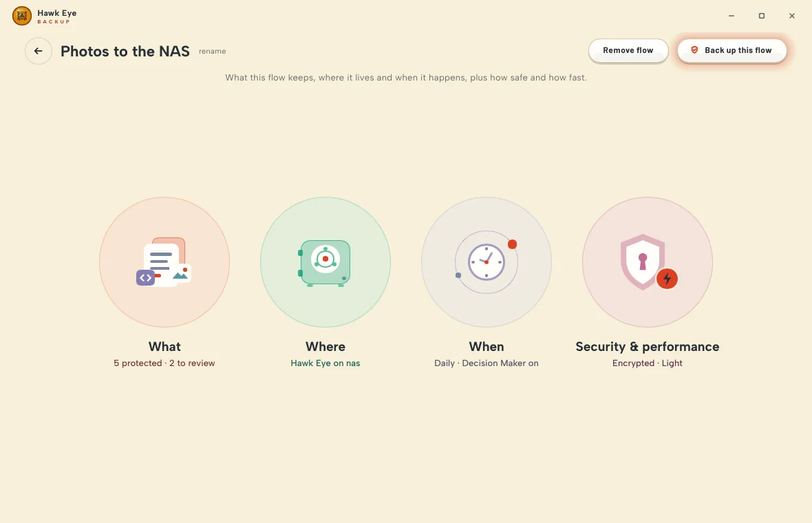Click the Hawk Eye Backup logo
812x523 pixels.
[x=22, y=16]
